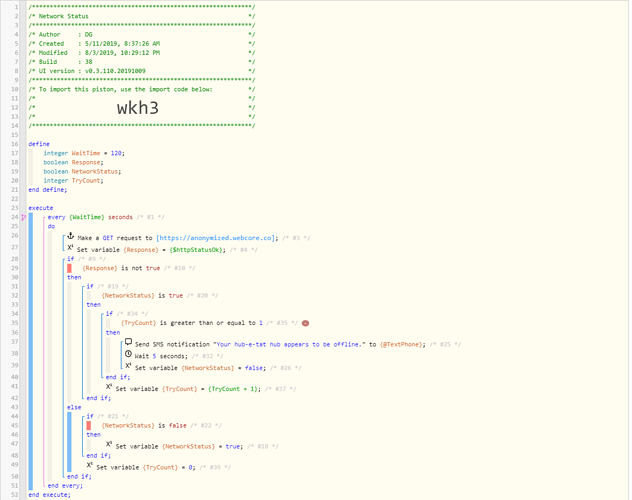Click the Wait 5 seconds action
632x500 pixels.
161,356
